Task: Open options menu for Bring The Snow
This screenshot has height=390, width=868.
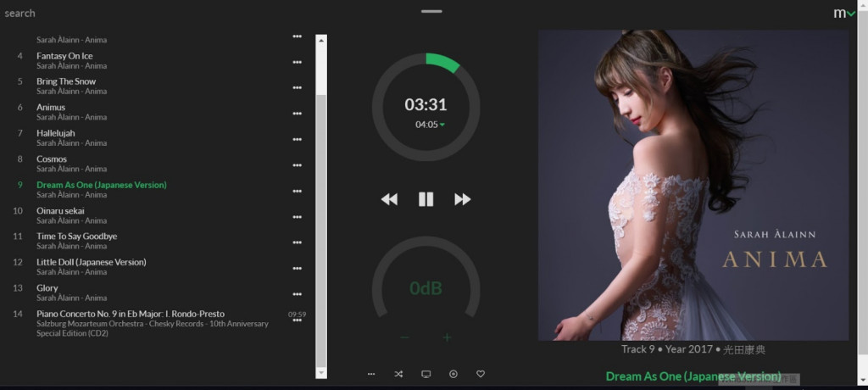Action: (x=298, y=87)
